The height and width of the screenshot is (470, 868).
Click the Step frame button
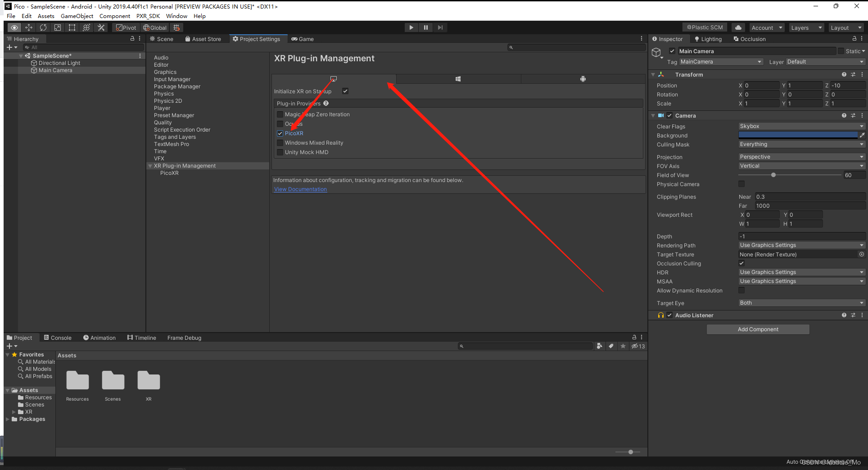click(440, 27)
